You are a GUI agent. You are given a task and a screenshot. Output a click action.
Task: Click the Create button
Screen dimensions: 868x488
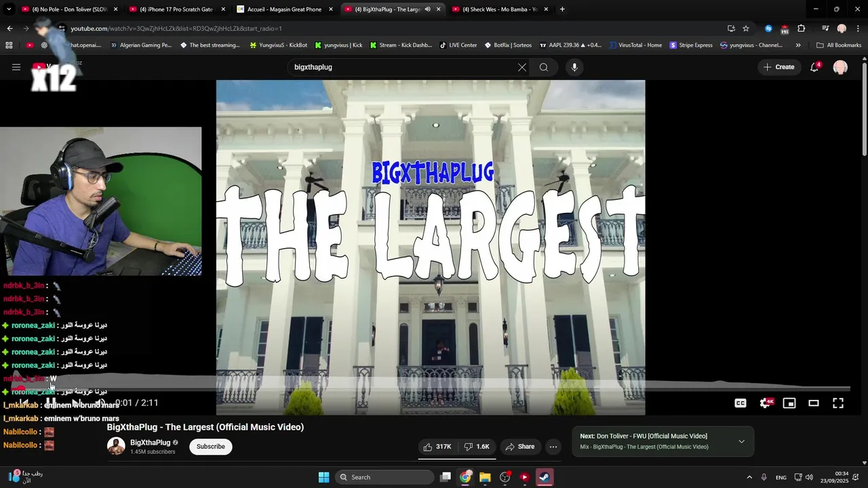778,67
